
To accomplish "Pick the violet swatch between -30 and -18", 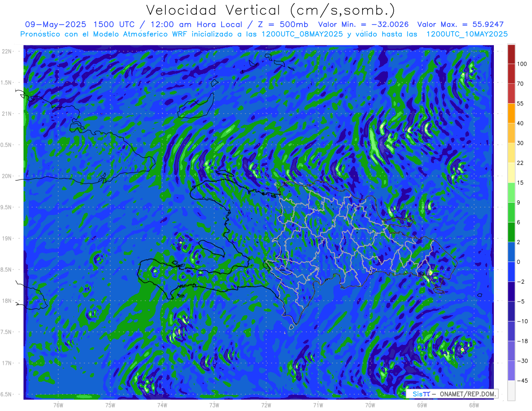I will (511, 350).
